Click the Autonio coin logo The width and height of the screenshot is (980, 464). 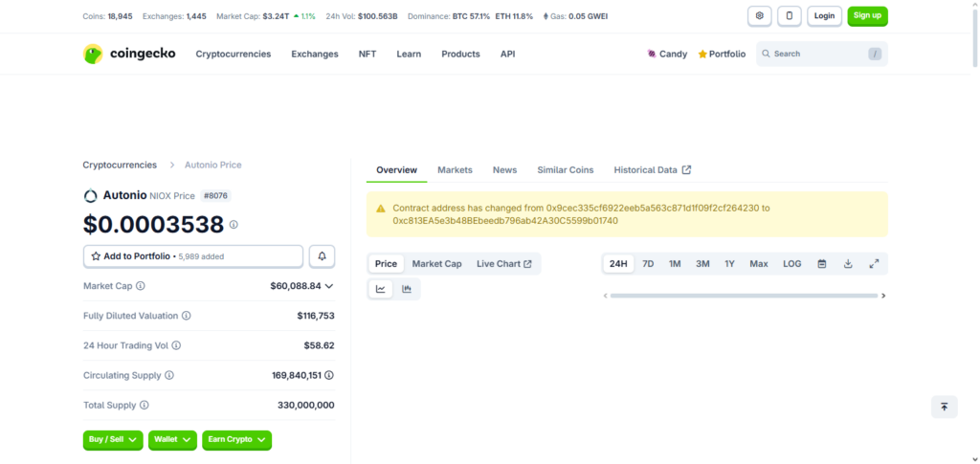coord(91,195)
